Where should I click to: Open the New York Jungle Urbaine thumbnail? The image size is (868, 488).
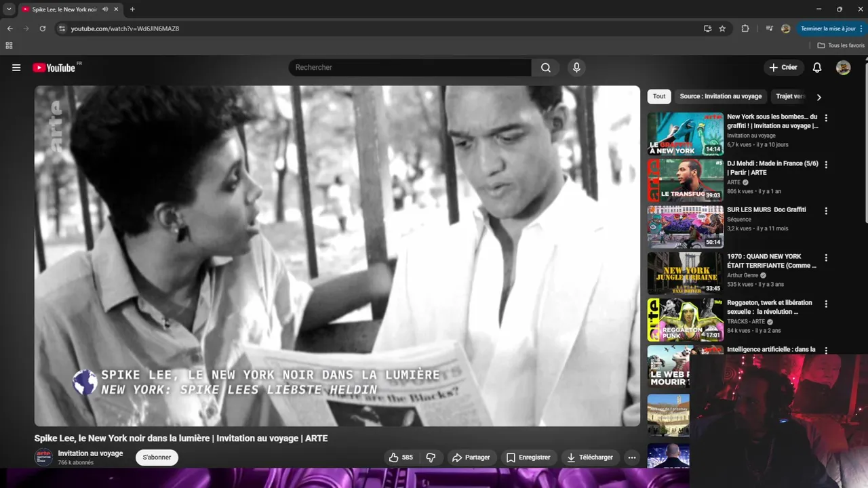tap(685, 273)
